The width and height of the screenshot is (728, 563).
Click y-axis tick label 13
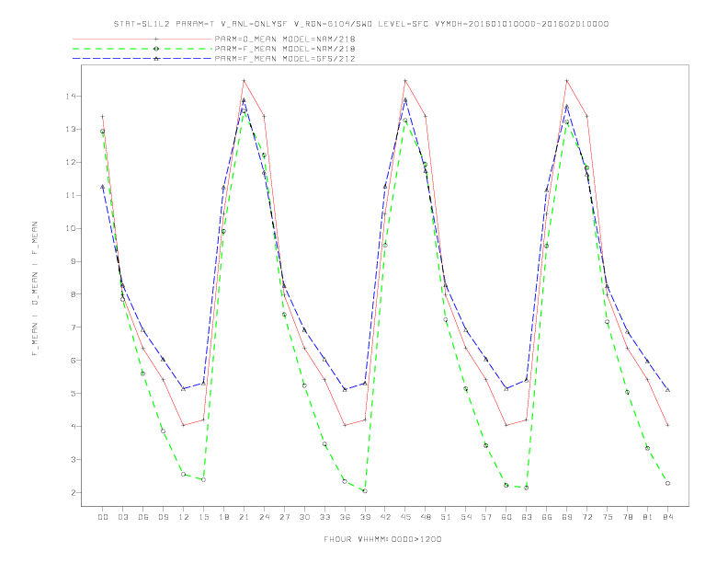(x=71, y=129)
